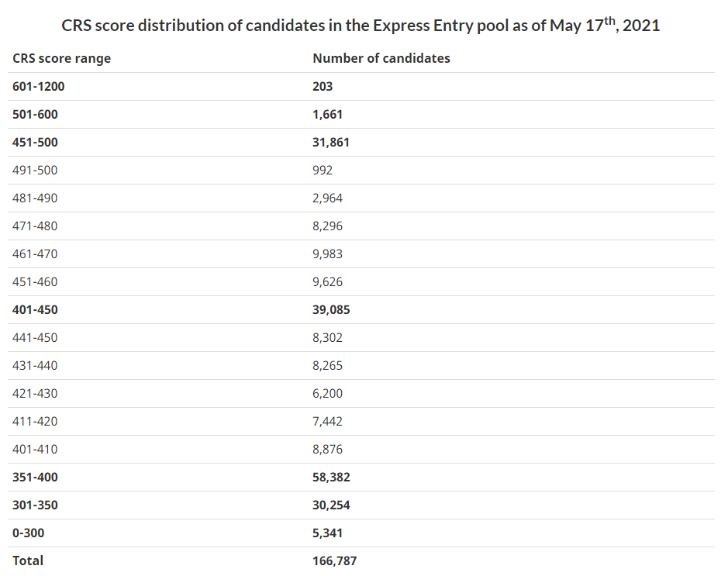Select the 471-480 range cell

pos(35,226)
